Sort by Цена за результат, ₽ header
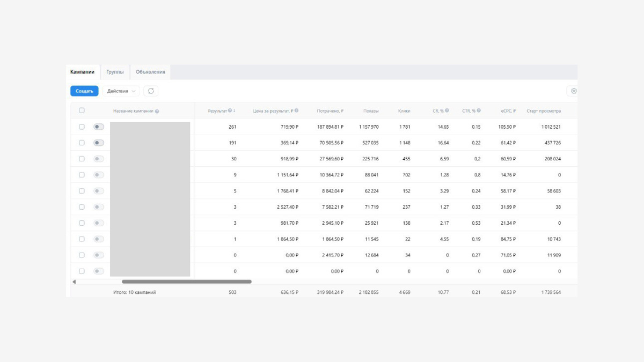 click(x=273, y=111)
